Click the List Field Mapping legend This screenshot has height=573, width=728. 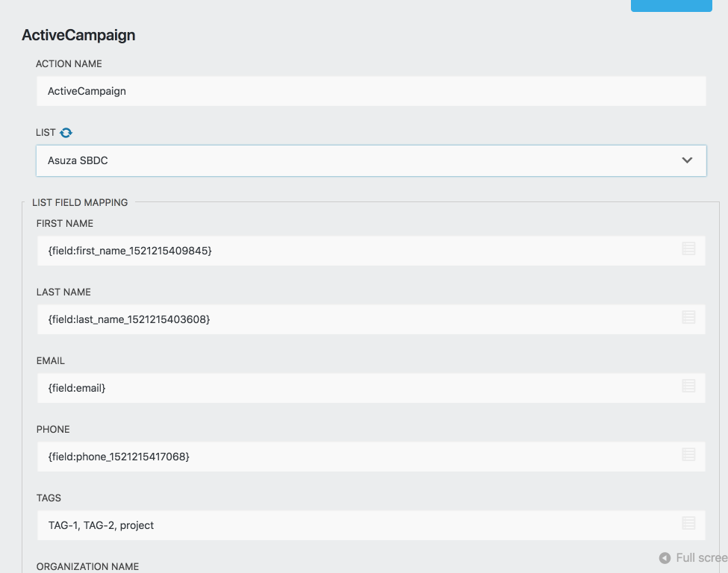tap(80, 202)
